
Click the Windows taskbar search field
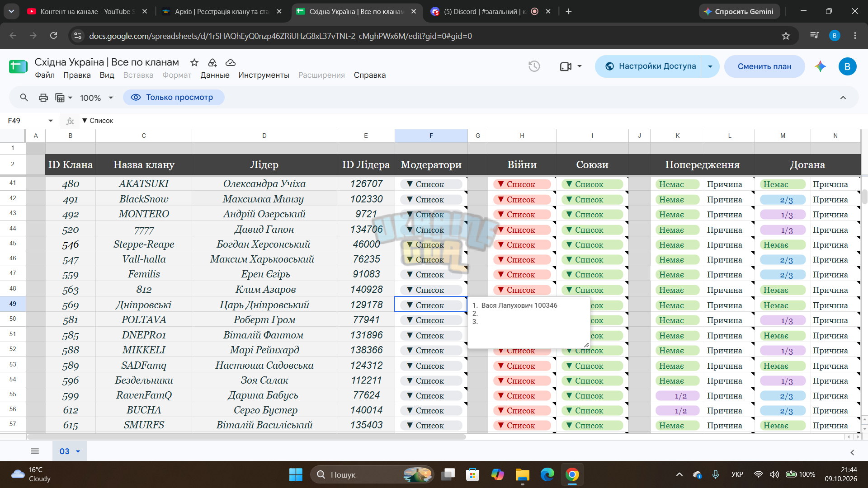(372, 474)
